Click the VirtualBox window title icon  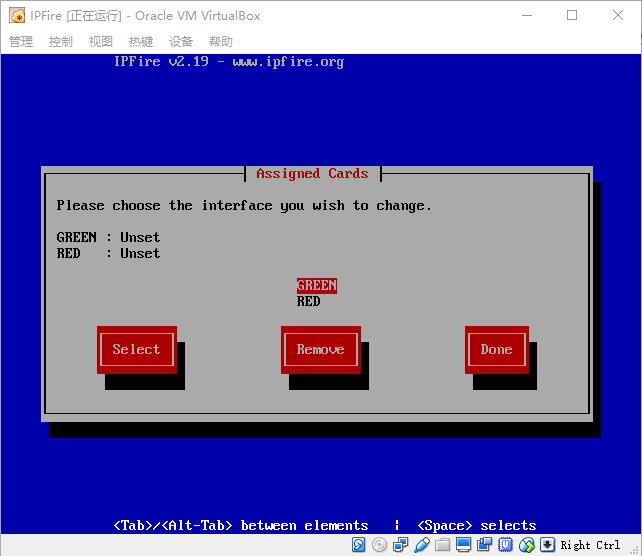17,16
